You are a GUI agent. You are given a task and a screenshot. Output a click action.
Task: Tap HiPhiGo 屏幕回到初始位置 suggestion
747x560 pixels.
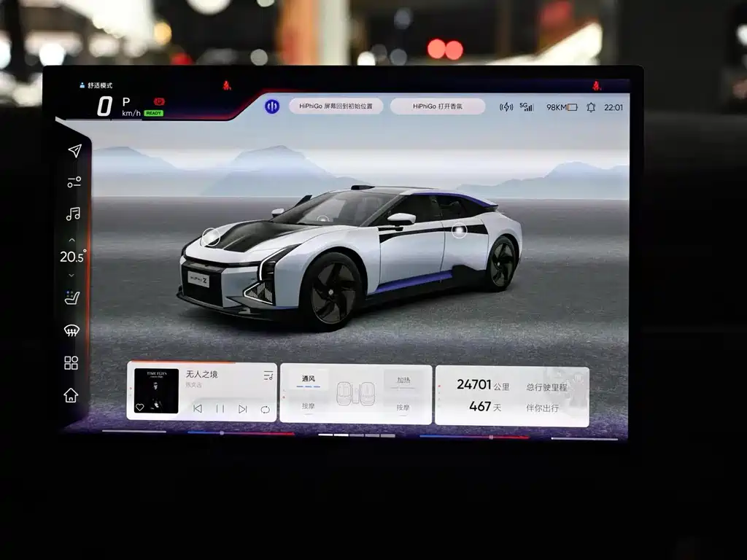pos(336,106)
